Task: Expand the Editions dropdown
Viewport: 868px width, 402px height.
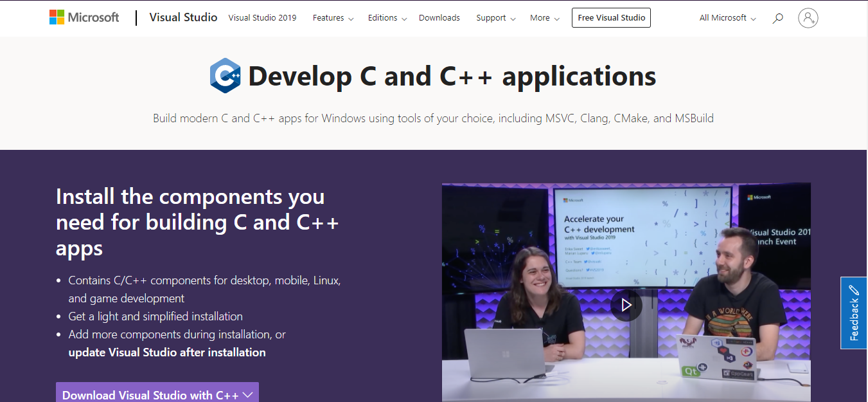Action: click(387, 18)
